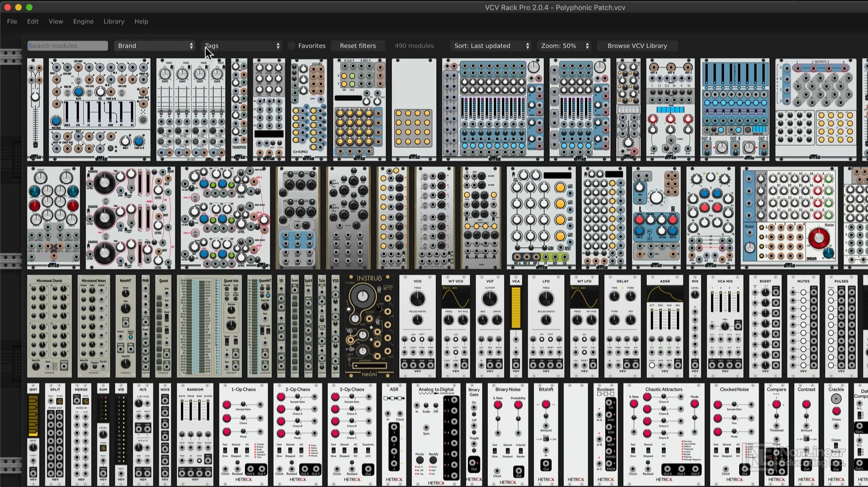The width and height of the screenshot is (868, 487).
Task: Open the Sort: Last updated dropdown
Action: pos(491,46)
